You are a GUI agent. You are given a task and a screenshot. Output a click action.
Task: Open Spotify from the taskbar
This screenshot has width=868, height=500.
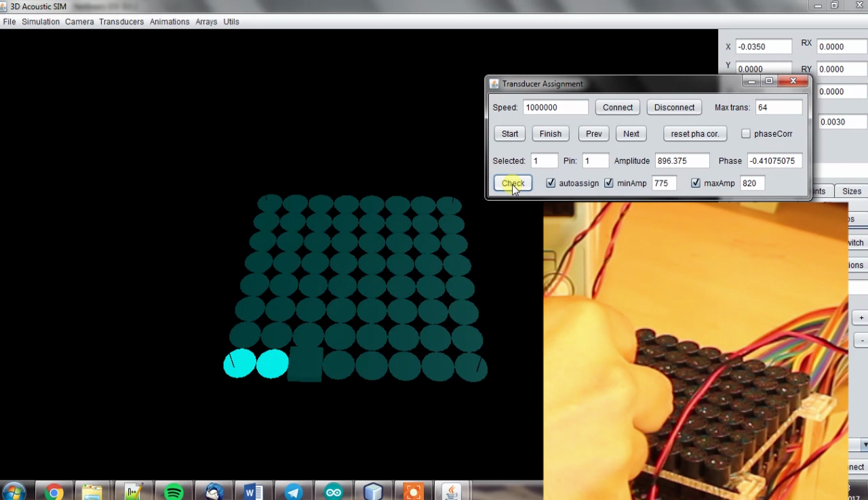[x=173, y=491]
